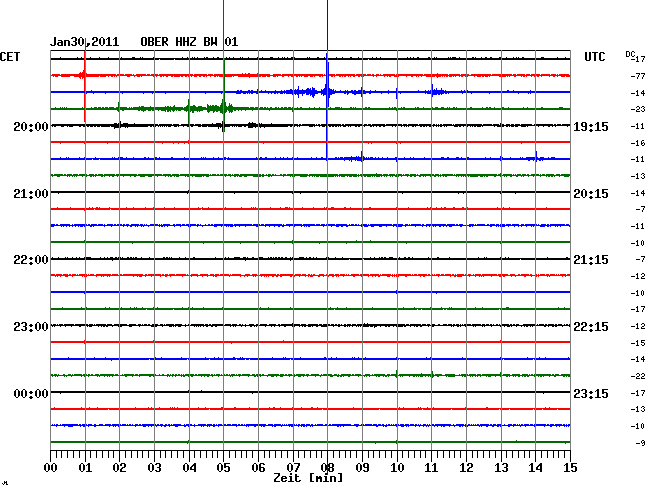
Task: Select the 20:00 CET time label
Action: tap(31, 126)
